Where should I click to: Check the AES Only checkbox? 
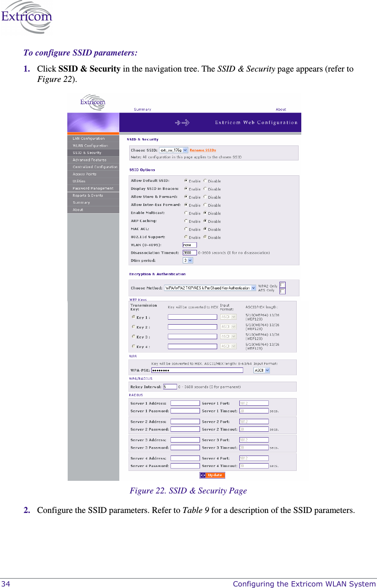[x=282, y=291]
